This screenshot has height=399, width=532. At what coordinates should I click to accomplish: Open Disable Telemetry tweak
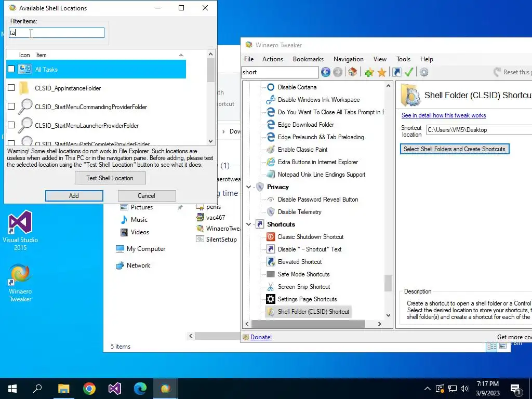point(299,212)
